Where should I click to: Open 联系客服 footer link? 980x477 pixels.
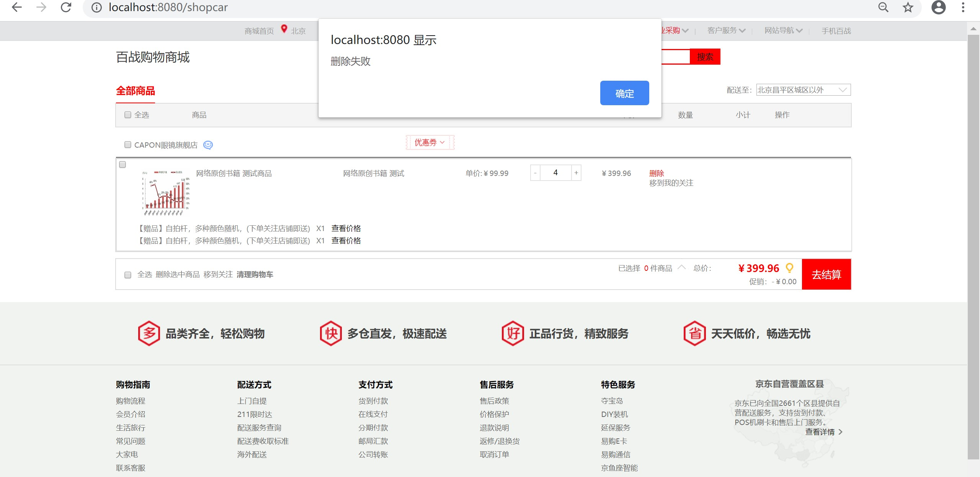tap(131, 468)
